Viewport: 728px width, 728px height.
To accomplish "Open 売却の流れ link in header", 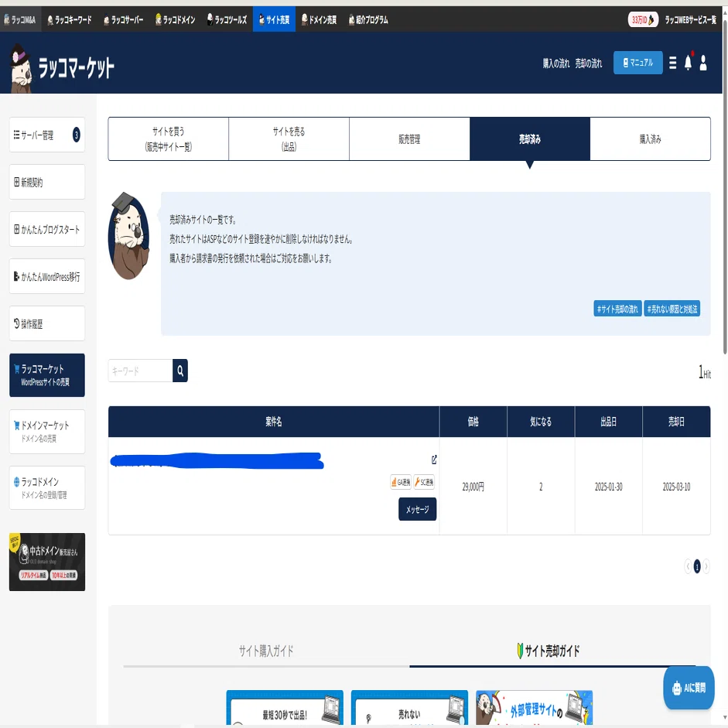I will (588, 63).
